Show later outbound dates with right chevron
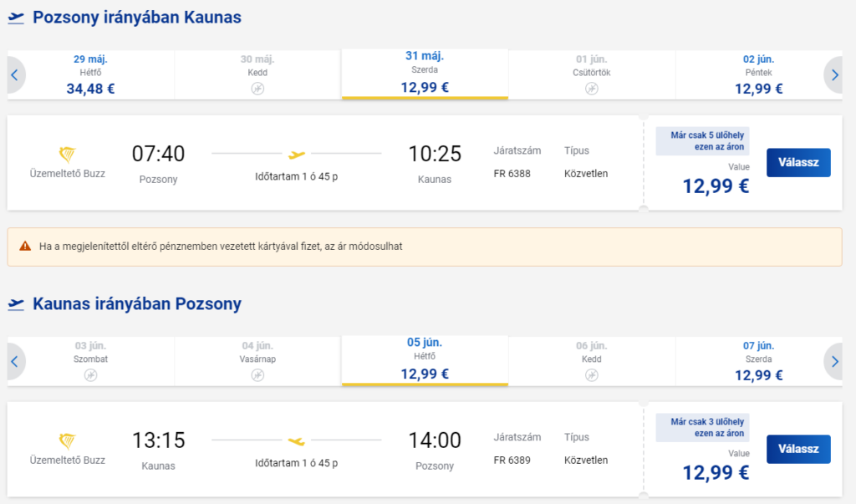The width and height of the screenshot is (856, 504). click(x=834, y=75)
